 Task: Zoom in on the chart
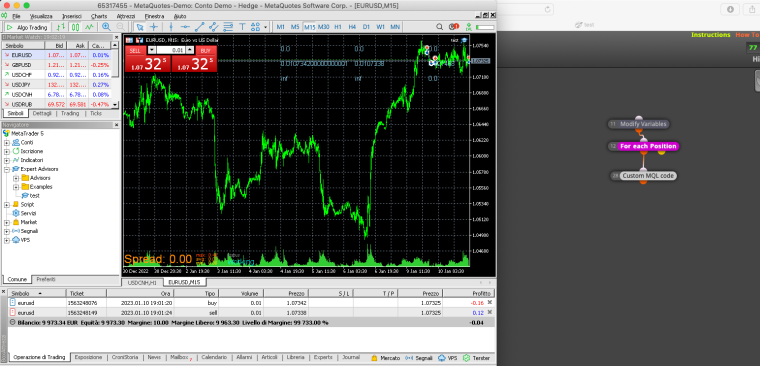pyautogui.click(x=106, y=27)
